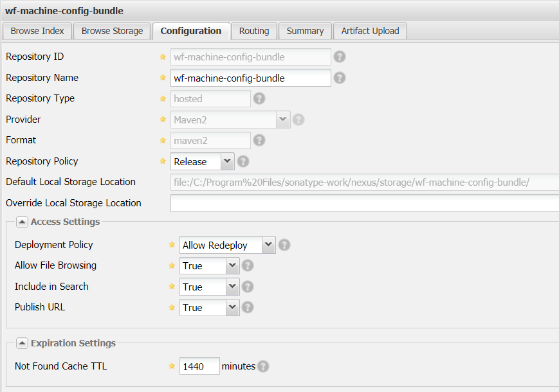The width and height of the screenshot is (559, 392).
Task: Click the Override Local Storage Location field
Action: 365,203
